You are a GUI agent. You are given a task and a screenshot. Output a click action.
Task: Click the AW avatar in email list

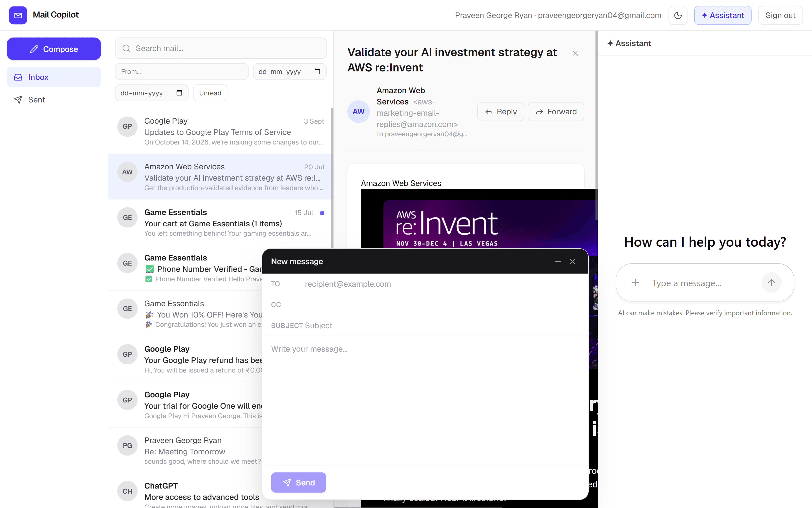127,172
